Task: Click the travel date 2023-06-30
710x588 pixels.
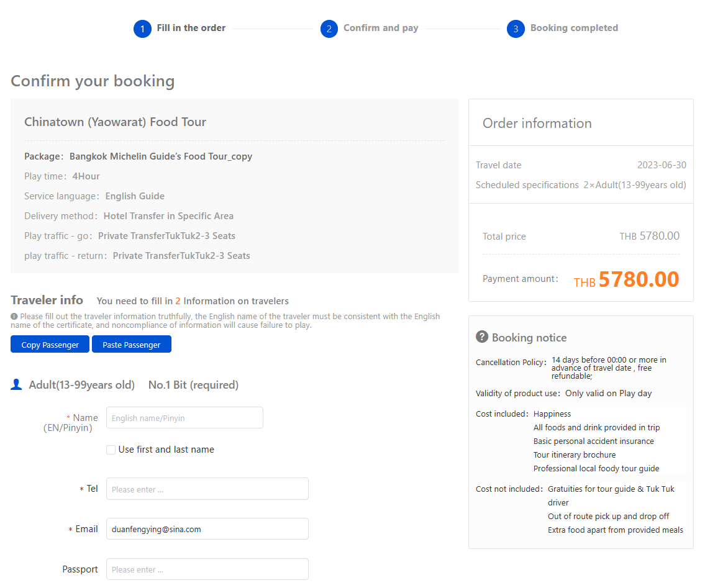Action: pos(662,165)
